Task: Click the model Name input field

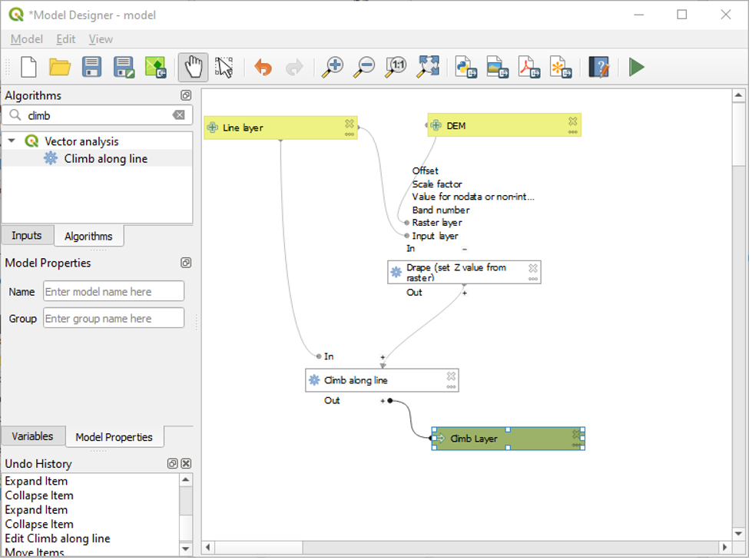Action: click(x=114, y=292)
